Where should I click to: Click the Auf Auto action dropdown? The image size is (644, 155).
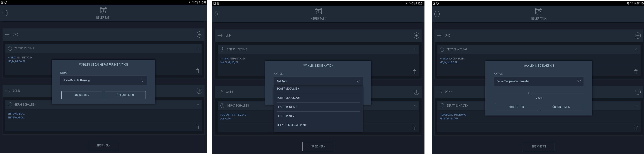[318, 81]
